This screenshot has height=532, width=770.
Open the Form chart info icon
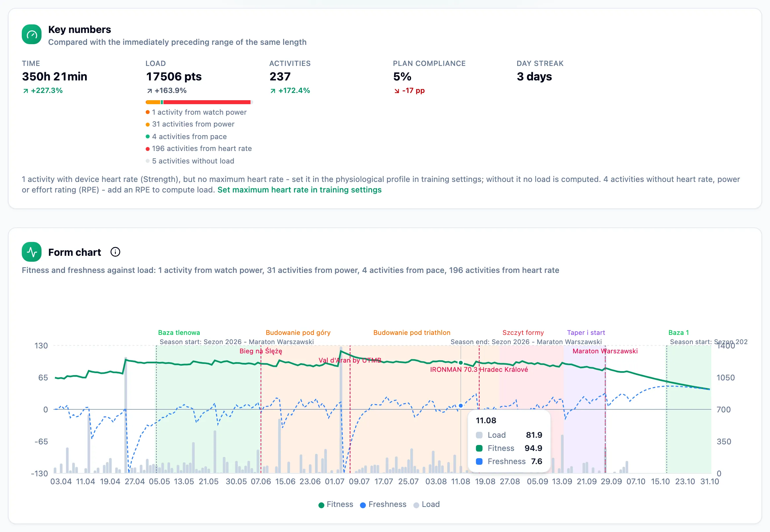click(x=115, y=252)
